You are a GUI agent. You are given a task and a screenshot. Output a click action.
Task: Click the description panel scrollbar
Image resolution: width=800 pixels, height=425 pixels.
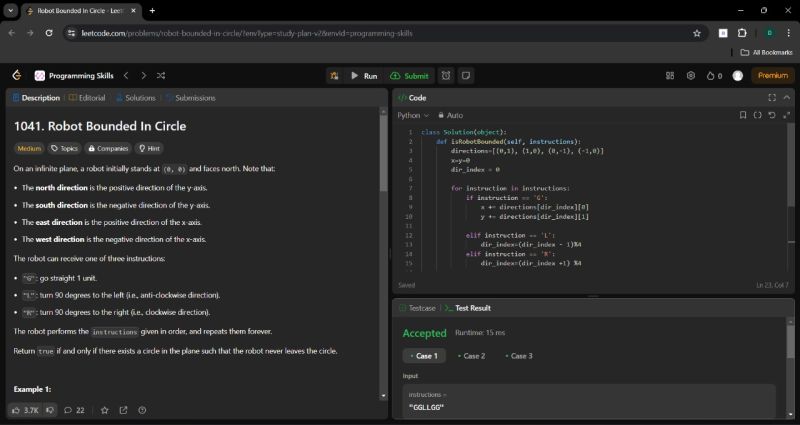click(383, 153)
